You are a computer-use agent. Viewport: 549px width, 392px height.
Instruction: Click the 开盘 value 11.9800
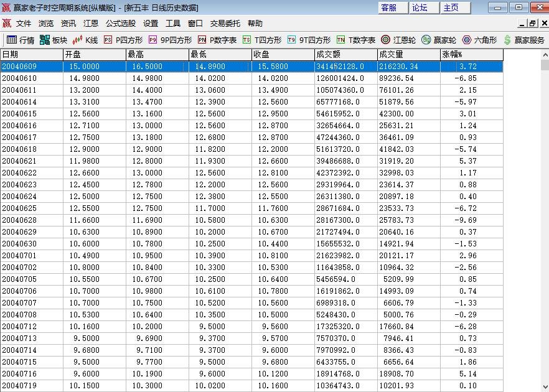click(x=85, y=161)
